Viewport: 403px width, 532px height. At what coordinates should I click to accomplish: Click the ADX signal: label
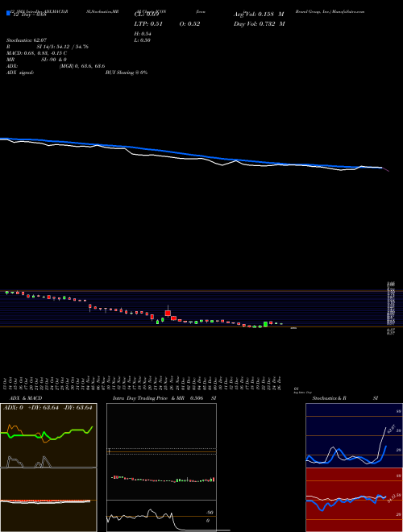tap(20, 73)
